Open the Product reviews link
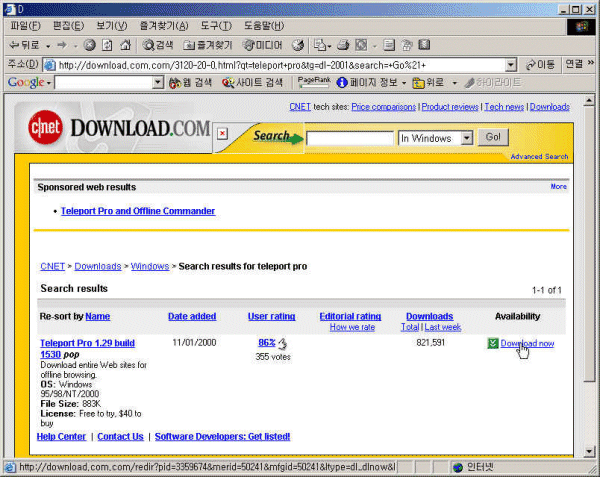Viewport: 600px width, 477px height. tap(450, 107)
